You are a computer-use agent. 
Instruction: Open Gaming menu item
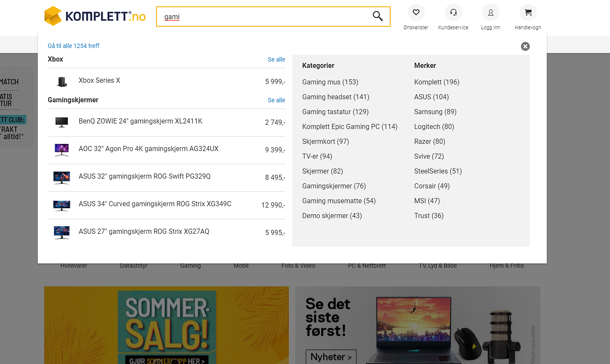tap(190, 266)
